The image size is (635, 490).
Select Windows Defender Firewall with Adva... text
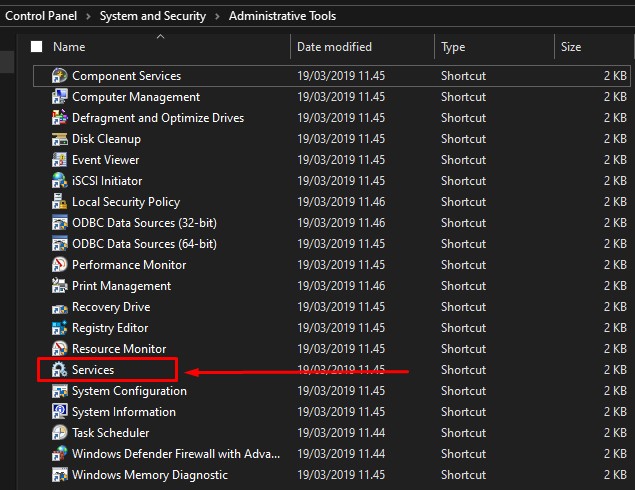176,454
